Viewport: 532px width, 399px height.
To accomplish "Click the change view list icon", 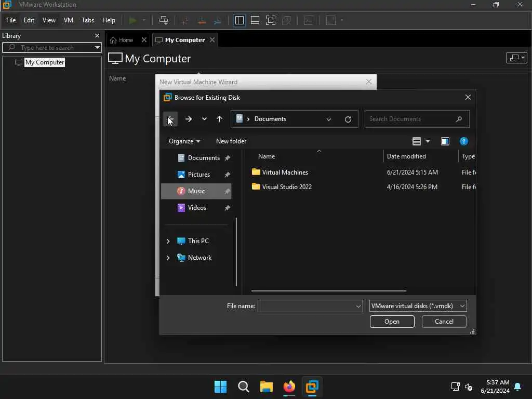I will pyautogui.click(x=416, y=141).
